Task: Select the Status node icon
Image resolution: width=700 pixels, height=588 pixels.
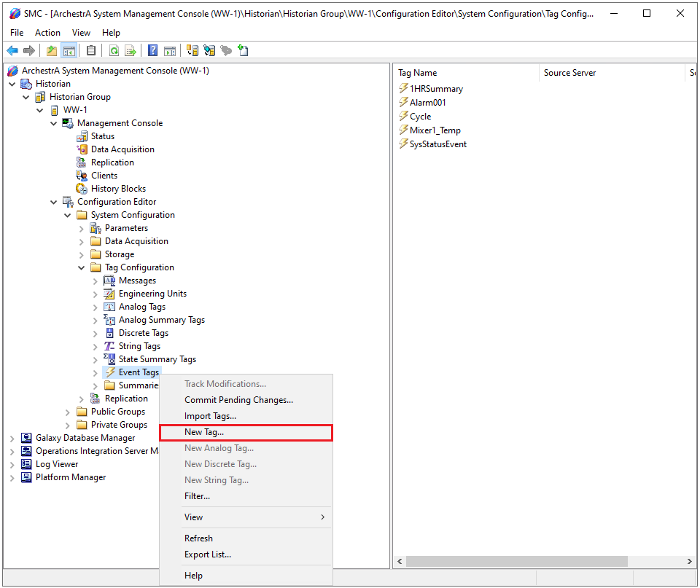Action: click(82, 136)
